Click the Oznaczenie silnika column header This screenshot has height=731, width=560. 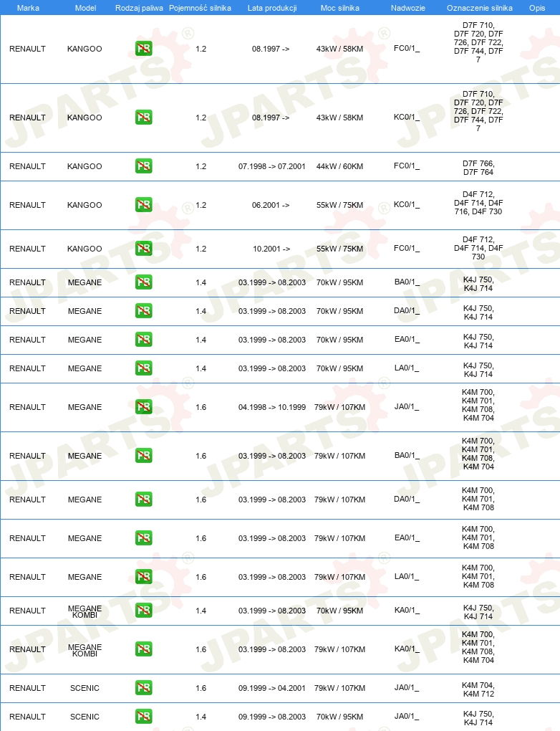(x=479, y=8)
